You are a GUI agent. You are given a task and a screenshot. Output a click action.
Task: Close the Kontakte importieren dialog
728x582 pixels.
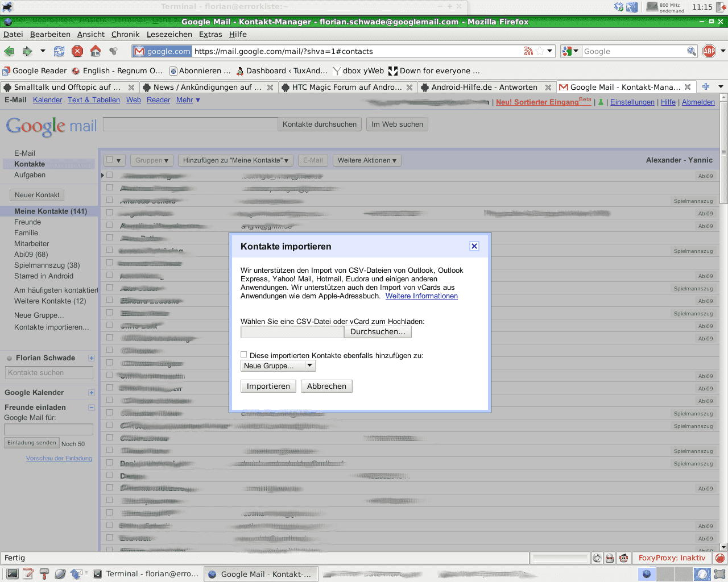tap(474, 246)
